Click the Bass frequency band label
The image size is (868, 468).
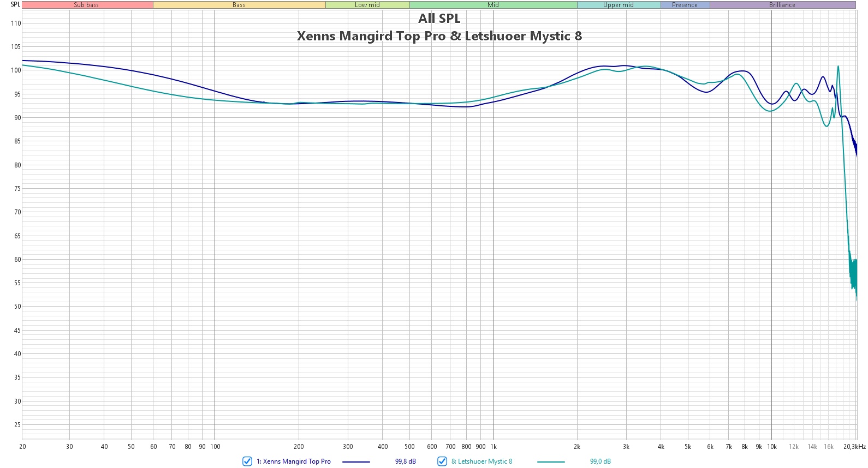pyautogui.click(x=239, y=5)
